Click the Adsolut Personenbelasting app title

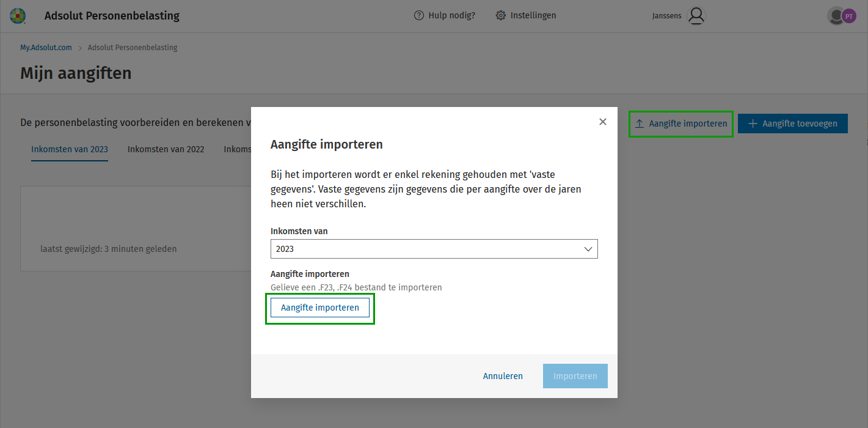click(x=112, y=16)
